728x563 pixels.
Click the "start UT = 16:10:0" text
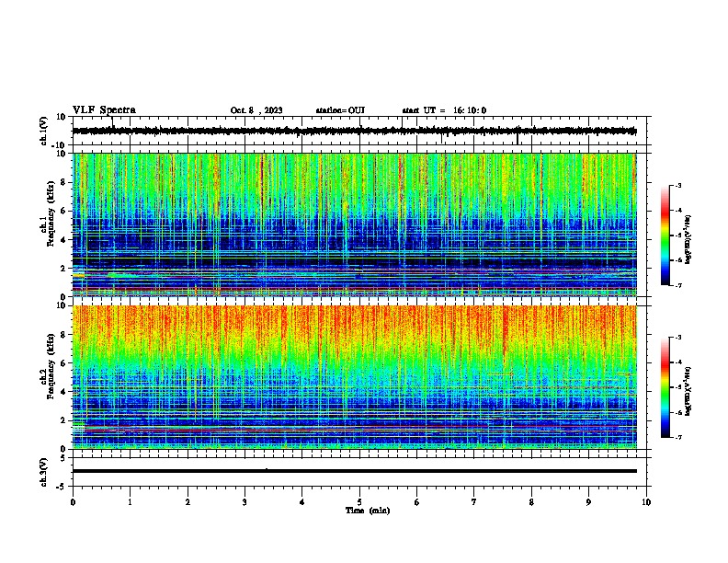[444, 110]
